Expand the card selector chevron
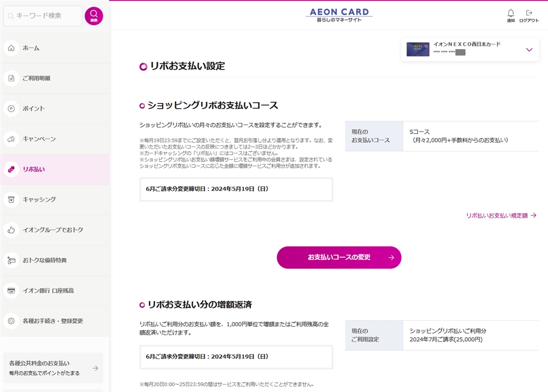The image size is (548, 392). (x=529, y=50)
